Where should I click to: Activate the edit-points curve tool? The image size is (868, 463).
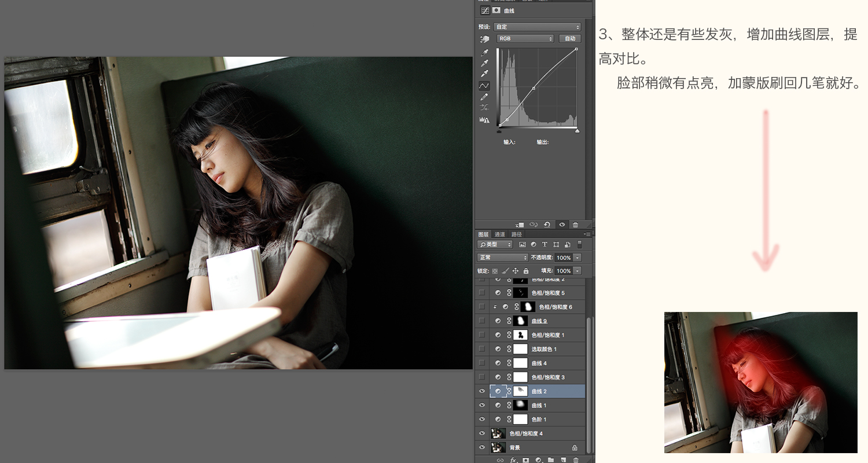coord(484,86)
